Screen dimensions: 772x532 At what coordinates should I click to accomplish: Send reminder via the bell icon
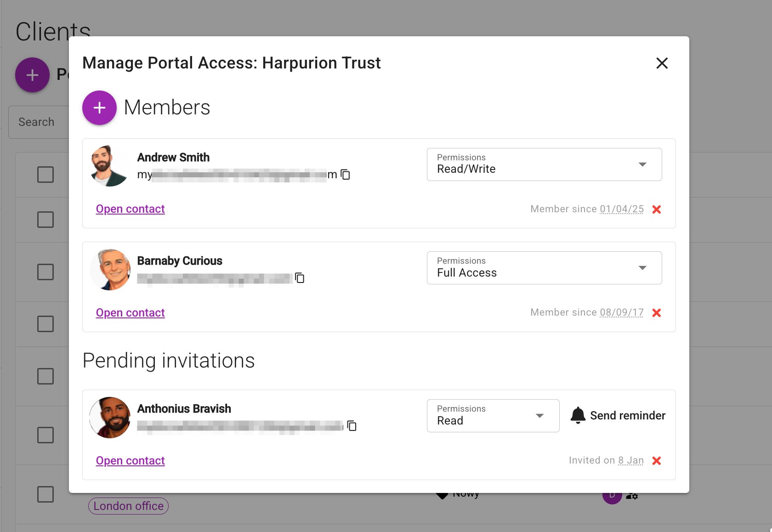(x=579, y=415)
